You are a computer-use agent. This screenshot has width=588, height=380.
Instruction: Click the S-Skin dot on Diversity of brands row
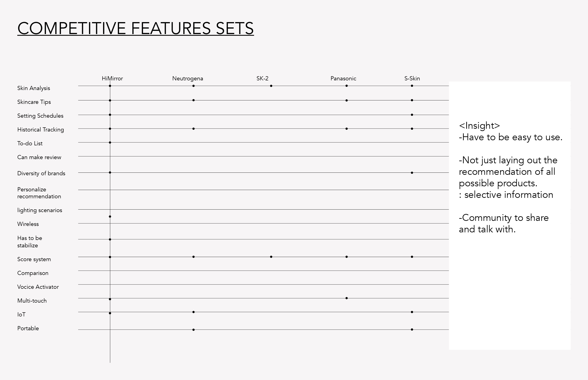tap(412, 173)
